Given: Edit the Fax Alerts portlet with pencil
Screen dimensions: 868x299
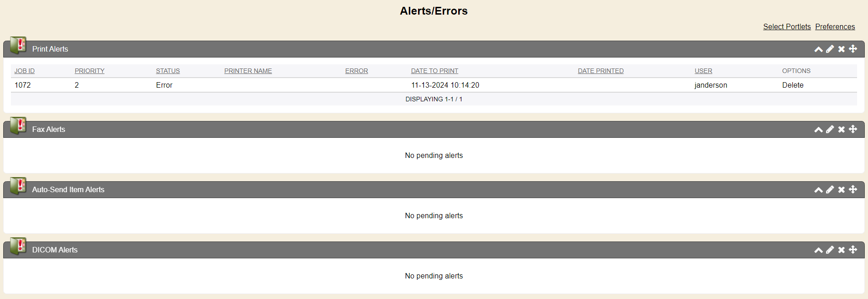Looking at the screenshot, I should (830, 130).
